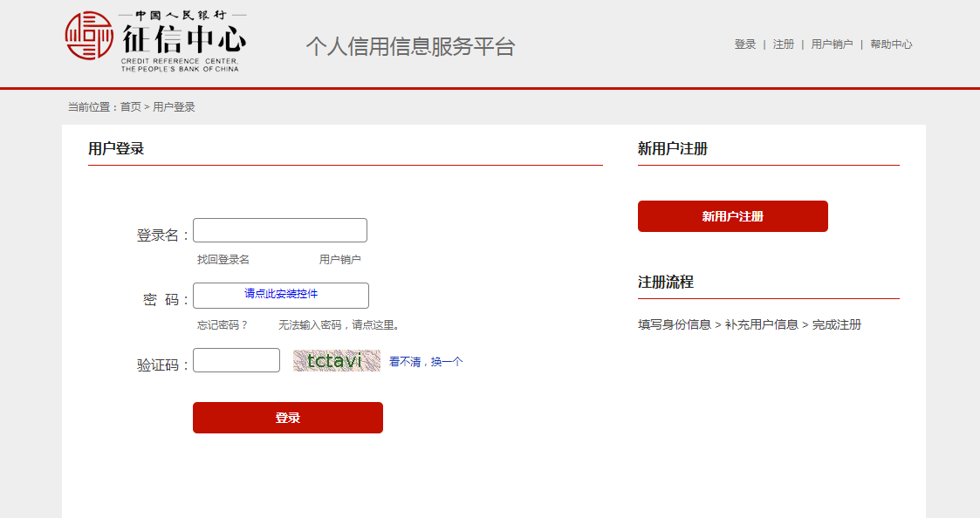Click 个人信用信息服务平台 title text
Image resolution: width=980 pixels, height=518 pixels.
tap(411, 46)
